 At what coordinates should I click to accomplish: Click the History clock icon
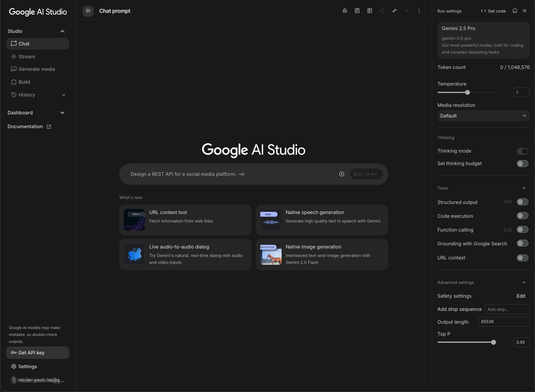(14, 95)
